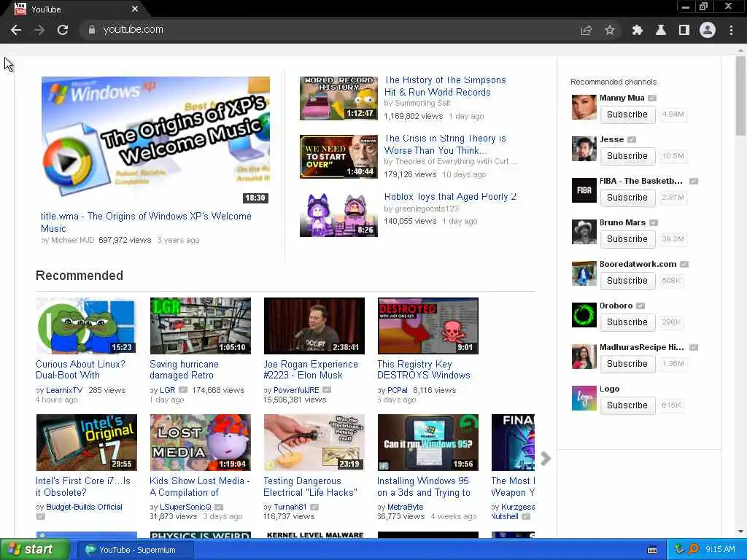The height and width of the screenshot is (560, 747).
Task: Open Roblox toys video thumbnail
Action: 338,215
